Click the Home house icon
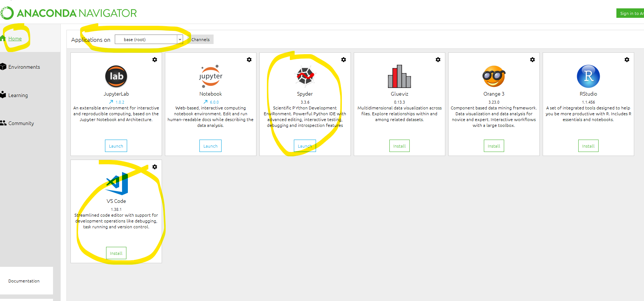 click(3, 38)
